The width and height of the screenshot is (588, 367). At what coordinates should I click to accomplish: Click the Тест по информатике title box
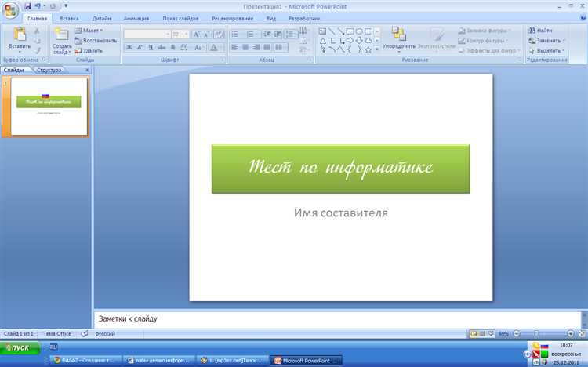(x=340, y=169)
